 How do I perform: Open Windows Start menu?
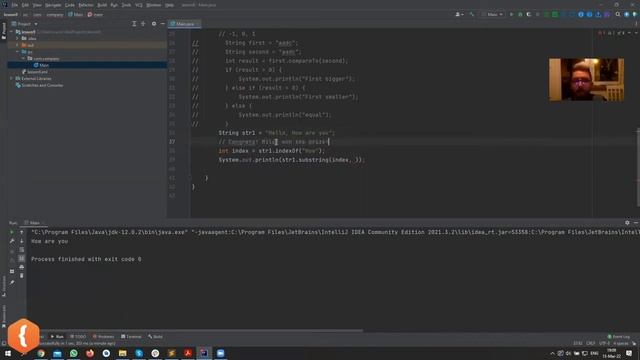click(8, 353)
